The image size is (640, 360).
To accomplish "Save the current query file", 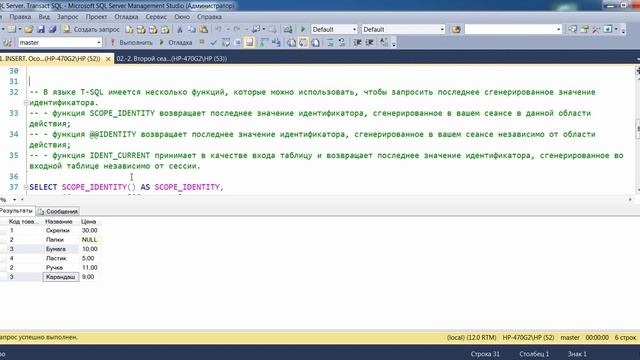I will click(41, 29).
